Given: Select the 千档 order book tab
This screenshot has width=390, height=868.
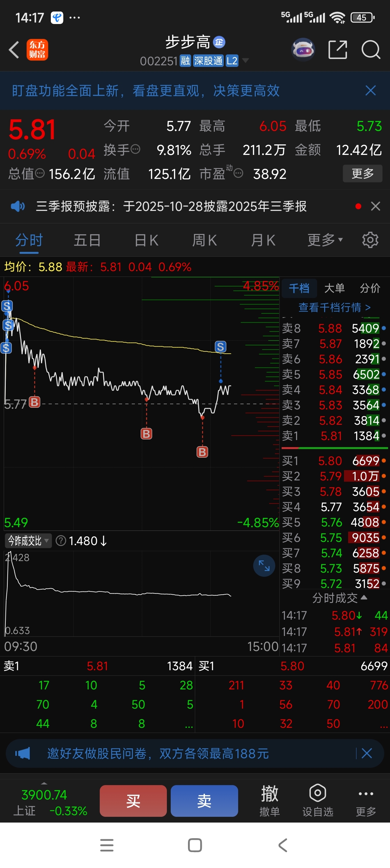Looking at the screenshot, I should pos(299,288).
